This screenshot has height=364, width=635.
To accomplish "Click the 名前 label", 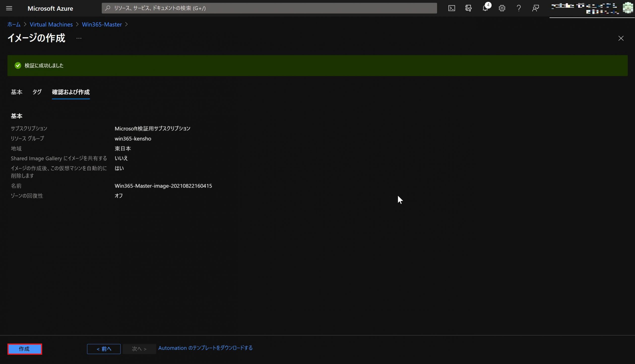I will [16, 186].
